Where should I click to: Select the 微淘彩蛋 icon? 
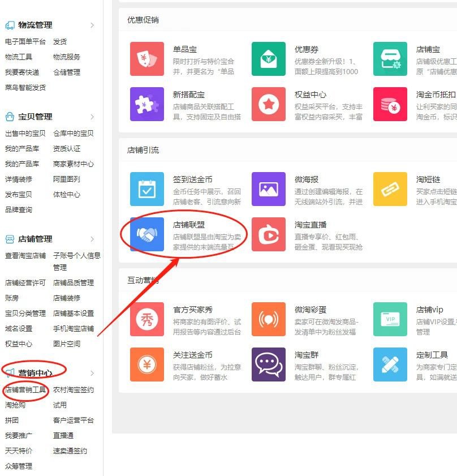(x=268, y=319)
